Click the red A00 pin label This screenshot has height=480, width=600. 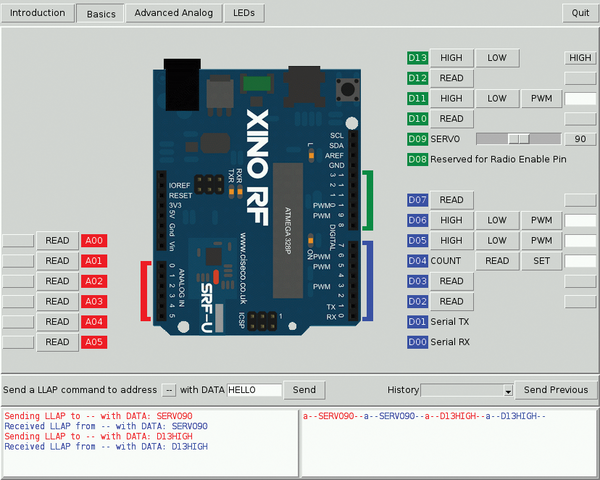coord(94,240)
